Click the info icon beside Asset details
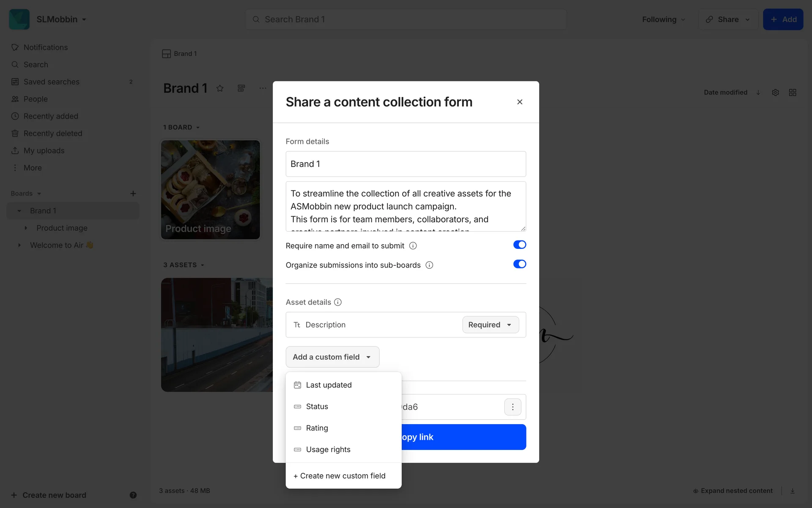Screen dimensions: 812x508 337,302
